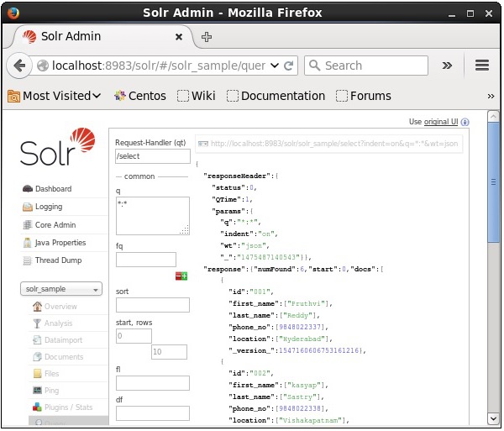Click the back navigation arrow
Screen dimensions: 504x431
pos(19,66)
